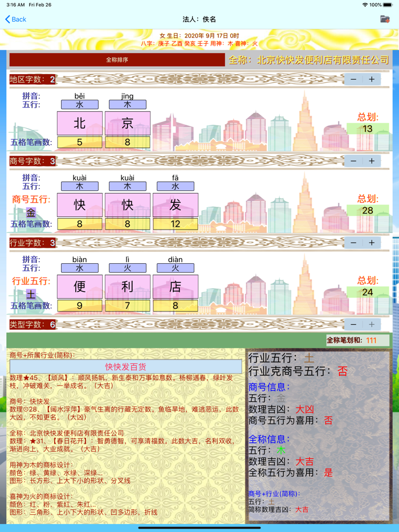Image resolution: width=399 pixels, height=532 pixels.
Task: Tap the 水 element tag above 便
Action: 80,268
